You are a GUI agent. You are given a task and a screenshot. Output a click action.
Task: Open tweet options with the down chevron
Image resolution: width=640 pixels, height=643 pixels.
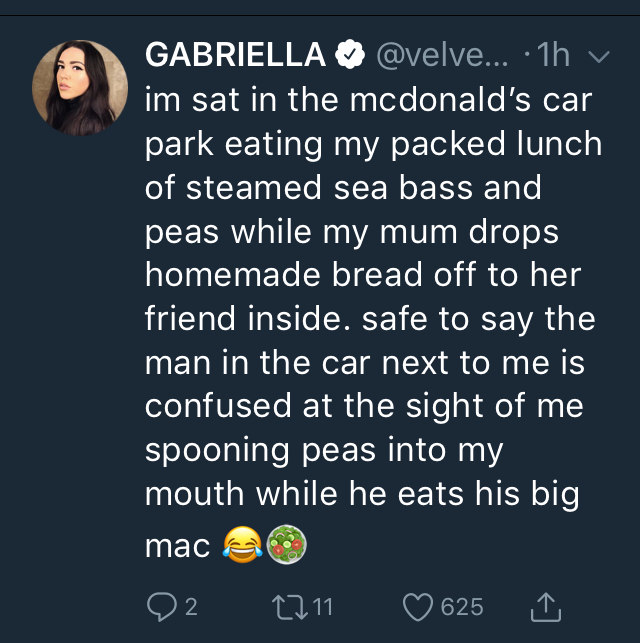click(599, 58)
